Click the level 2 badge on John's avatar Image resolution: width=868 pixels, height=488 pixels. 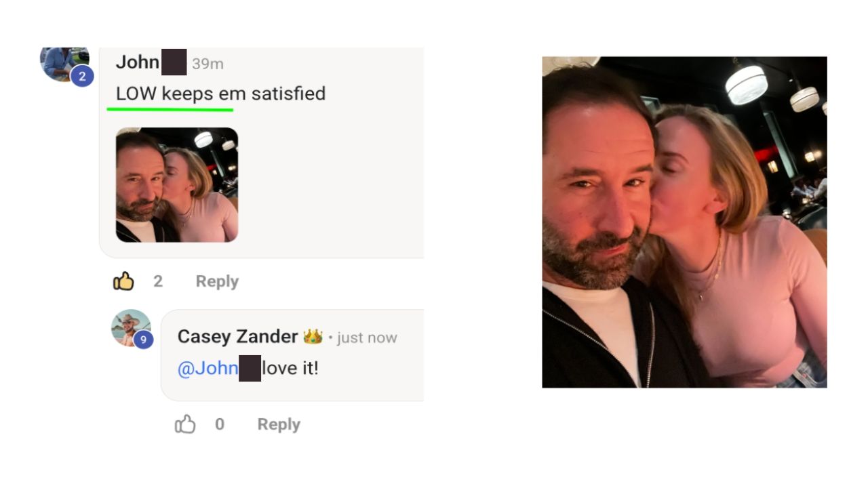click(82, 77)
